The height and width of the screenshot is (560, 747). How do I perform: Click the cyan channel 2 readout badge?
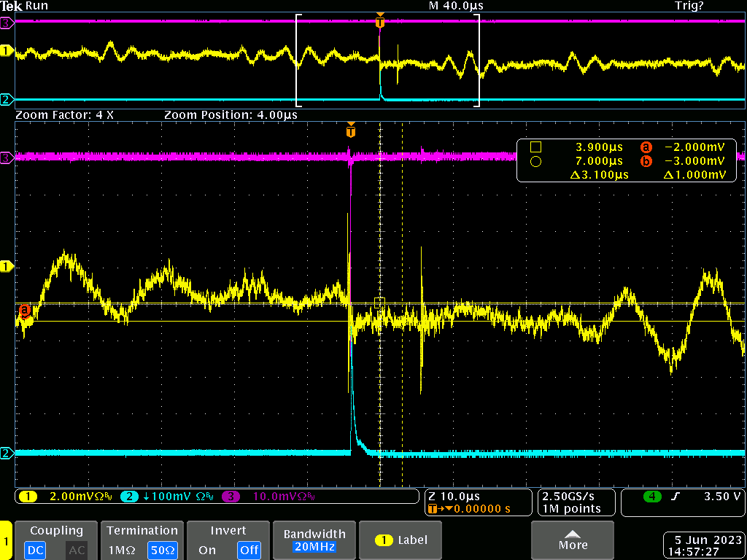point(129,497)
